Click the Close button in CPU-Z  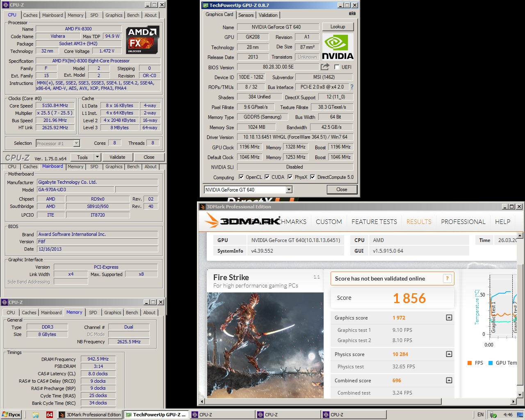pos(149,157)
